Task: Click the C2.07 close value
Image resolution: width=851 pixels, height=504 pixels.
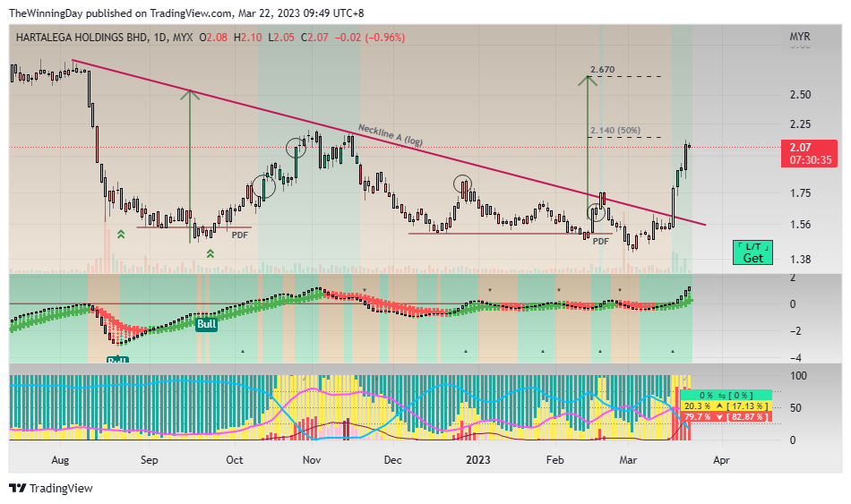Action: coord(314,38)
